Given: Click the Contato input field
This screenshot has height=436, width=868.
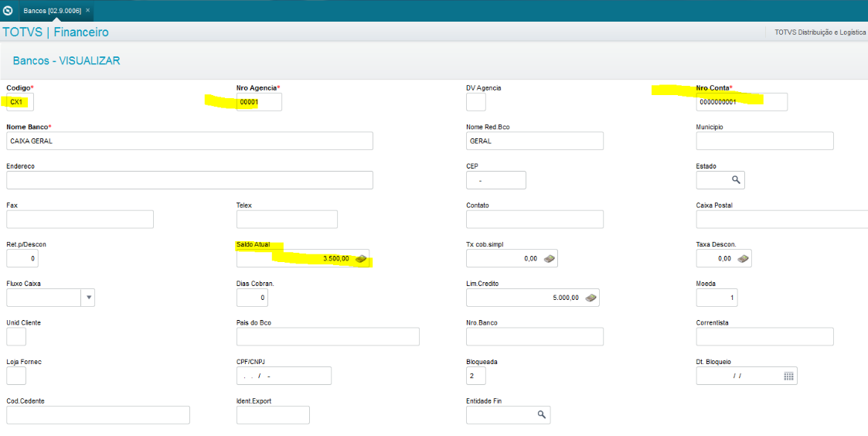Looking at the screenshot, I should (x=535, y=220).
